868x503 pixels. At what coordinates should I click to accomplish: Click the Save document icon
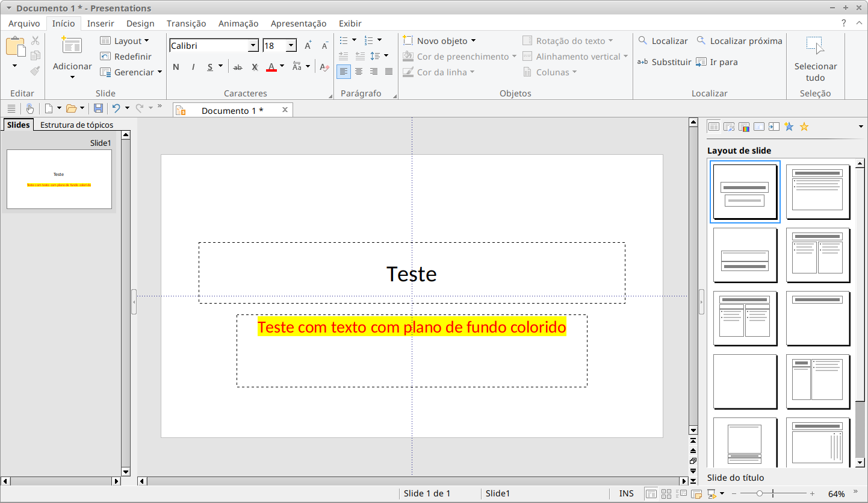tap(98, 108)
